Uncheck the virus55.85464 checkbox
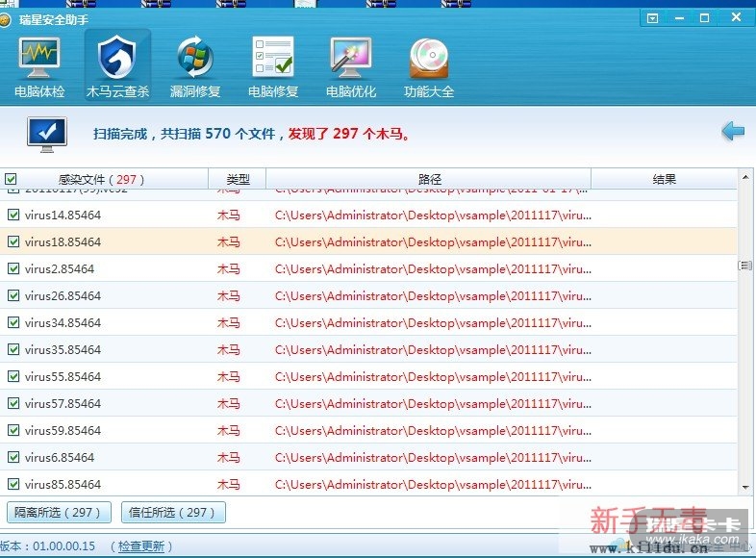 pyautogui.click(x=13, y=377)
